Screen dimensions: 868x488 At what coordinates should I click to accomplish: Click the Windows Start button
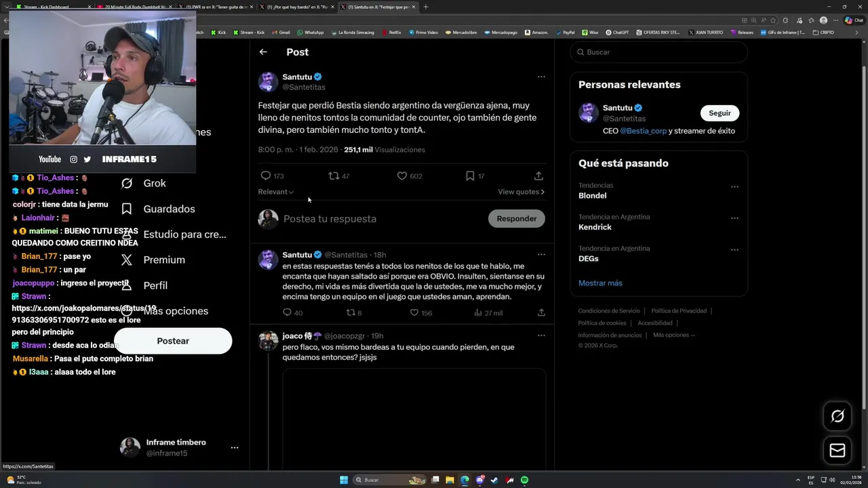pyautogui.click(x=344, y=480)
